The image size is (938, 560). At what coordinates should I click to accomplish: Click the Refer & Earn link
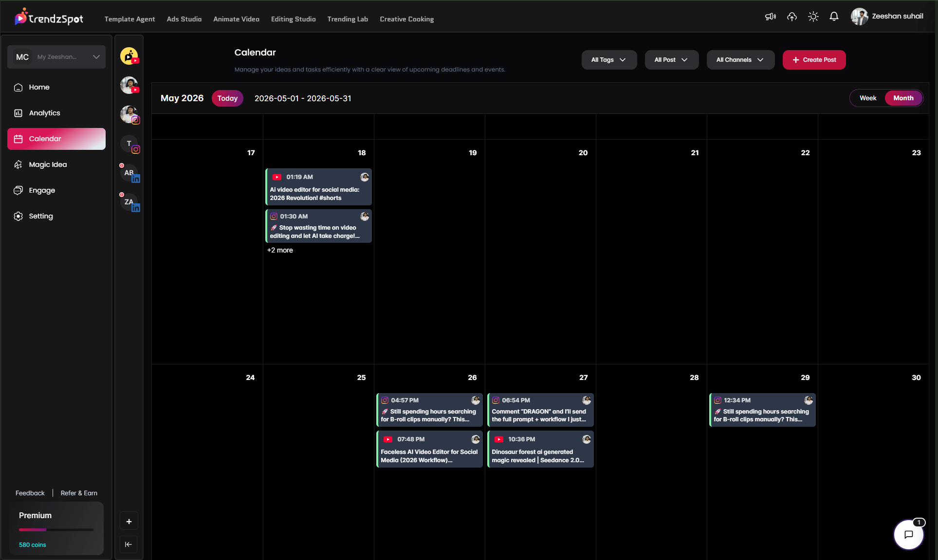[79, 493]
